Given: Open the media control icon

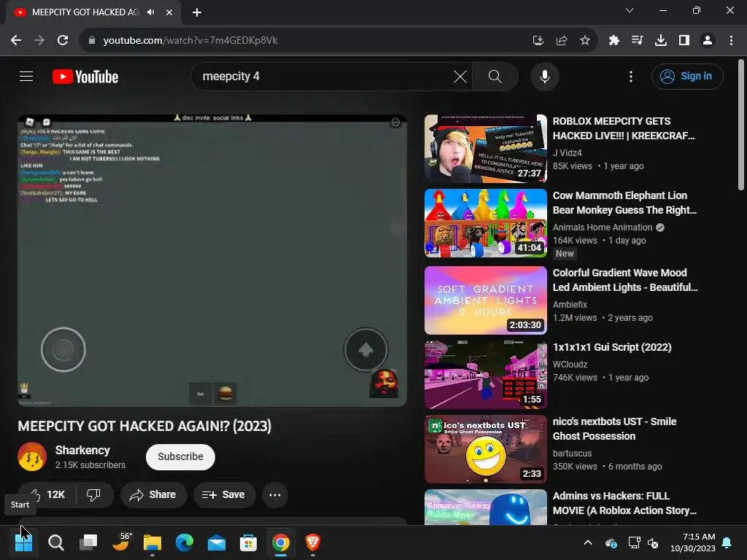Looking at the screenshot, I should tap(637, 41).
